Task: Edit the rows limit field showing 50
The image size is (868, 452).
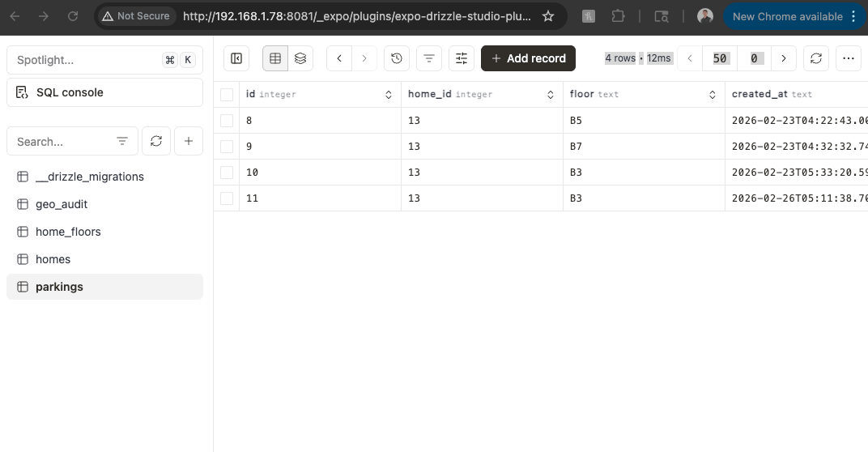Action: [x=720, y=58]
